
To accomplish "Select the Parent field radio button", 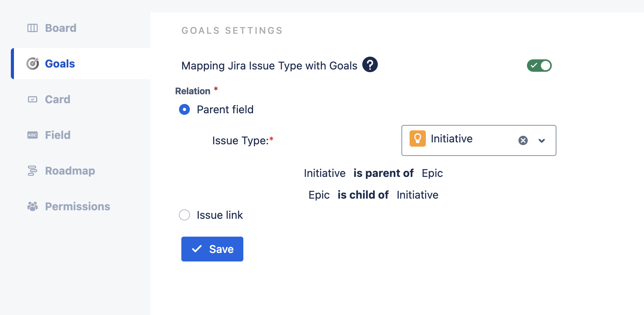I will (x=184, y=109).
